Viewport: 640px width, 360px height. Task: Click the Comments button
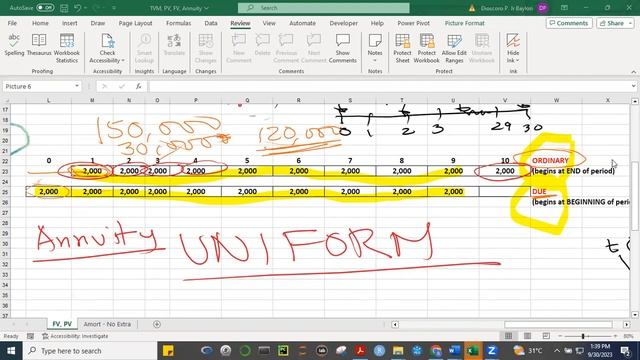coord(569,23)
